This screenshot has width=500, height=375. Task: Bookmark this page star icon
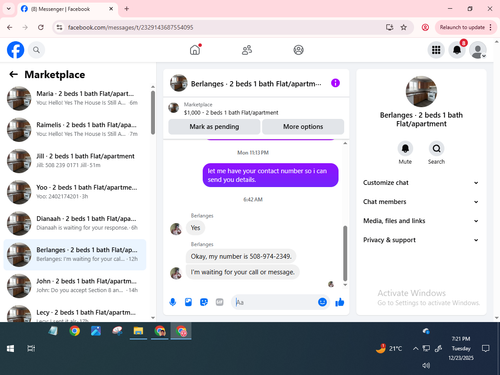404,27
